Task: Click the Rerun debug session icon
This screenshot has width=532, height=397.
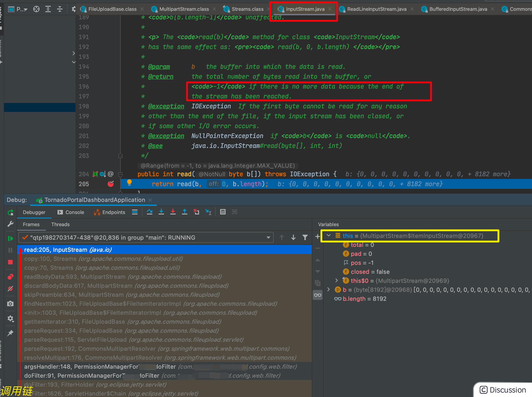Action: 10,212
